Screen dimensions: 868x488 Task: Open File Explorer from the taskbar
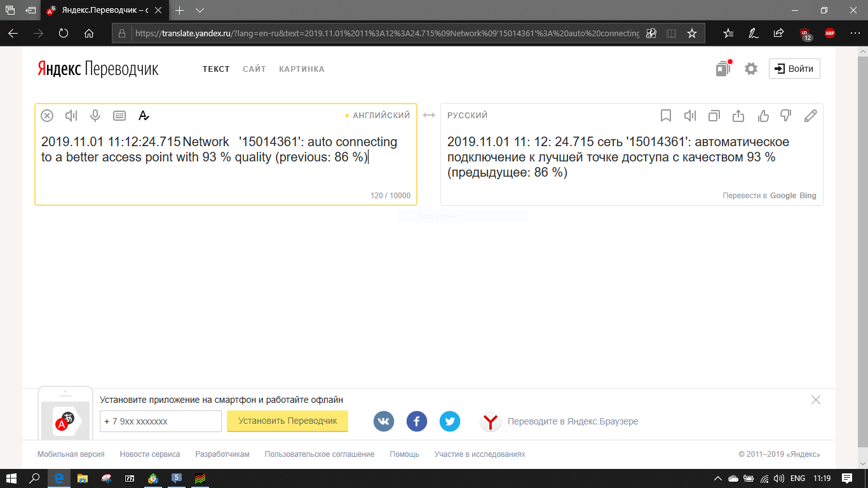(82, 478)
